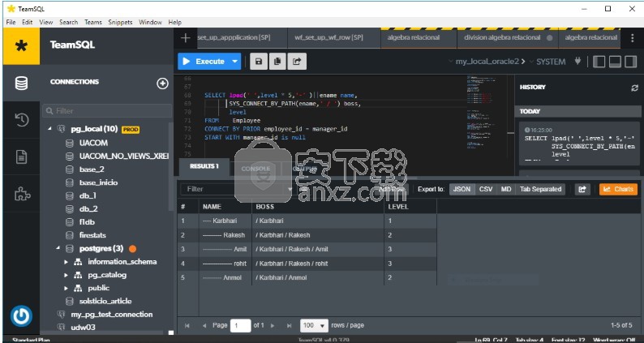Viewport: 644px width, 343px height.
Task: Switch to right panel layout icon
Action: pos(630,62)
